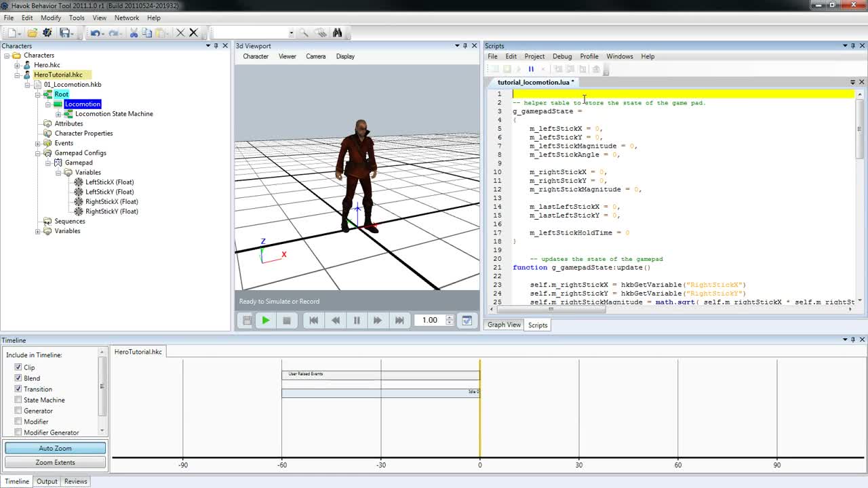Click the Undo arrow icon in the toolbar
This screenshot has height=488, width=868.
(x=97, y=33)
